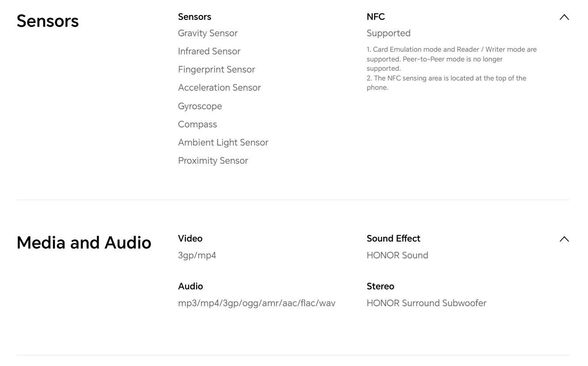Select the NFC label
The image size is (588, 366).
point(376,17)
